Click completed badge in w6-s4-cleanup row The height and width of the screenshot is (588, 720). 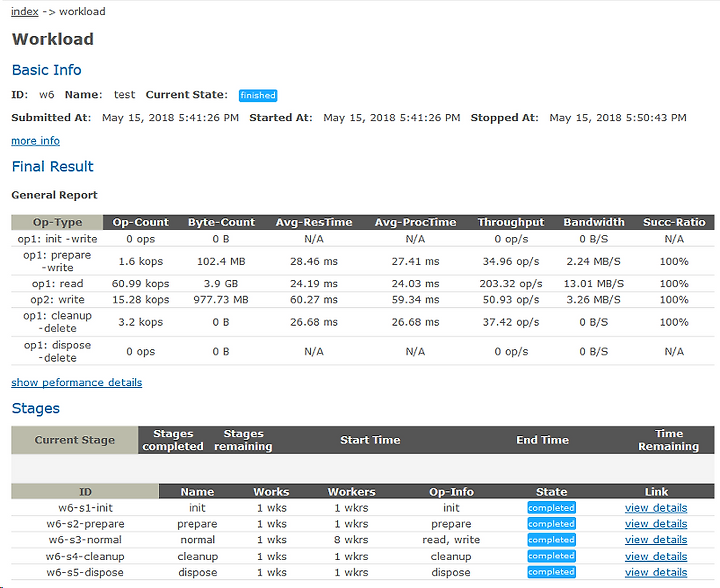pyautogui.click(x=551, y=556)
